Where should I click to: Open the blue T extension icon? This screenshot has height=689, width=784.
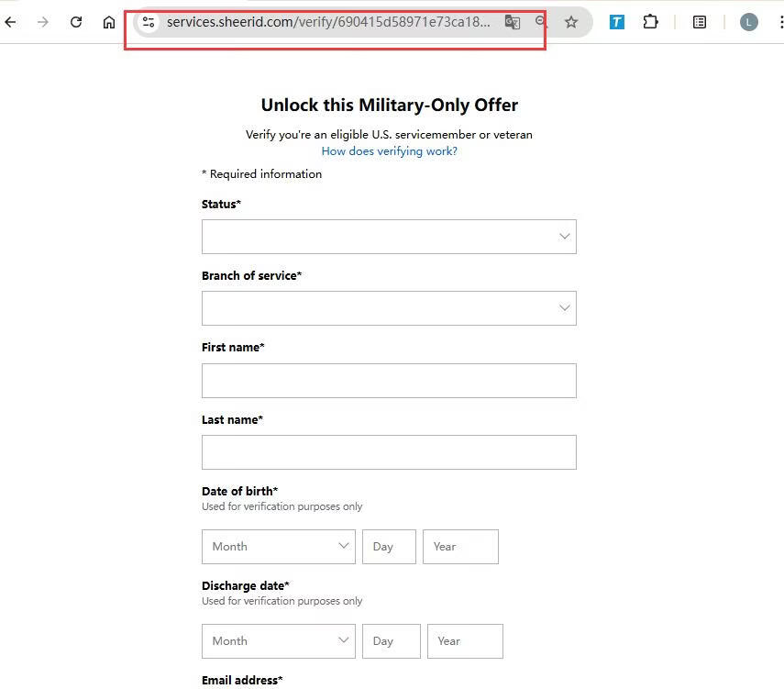pyautogui.click(x=617, y=22)
